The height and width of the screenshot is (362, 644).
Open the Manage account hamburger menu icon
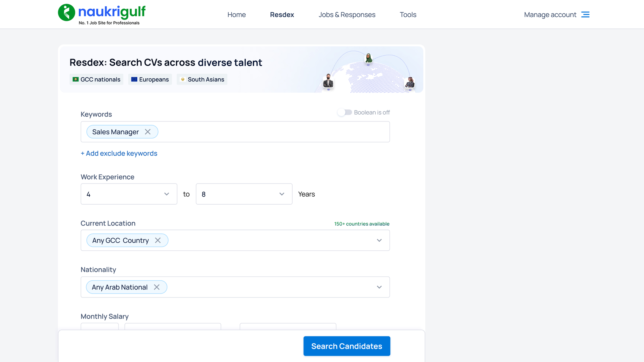585,15
